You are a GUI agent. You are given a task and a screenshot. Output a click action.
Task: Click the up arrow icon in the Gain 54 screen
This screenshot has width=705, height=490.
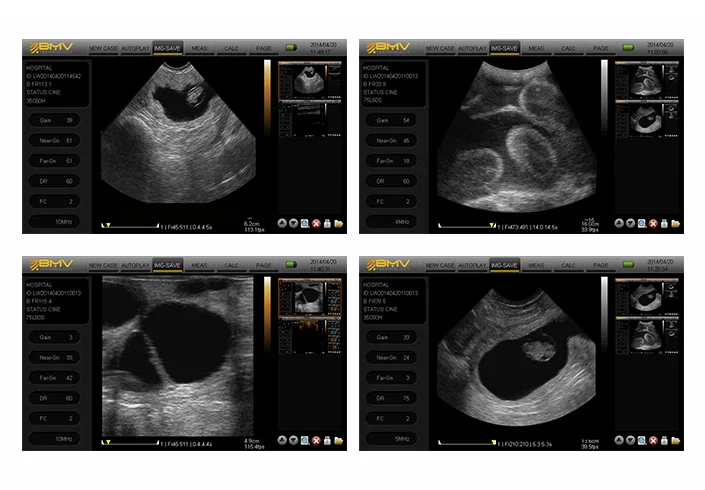619,223
